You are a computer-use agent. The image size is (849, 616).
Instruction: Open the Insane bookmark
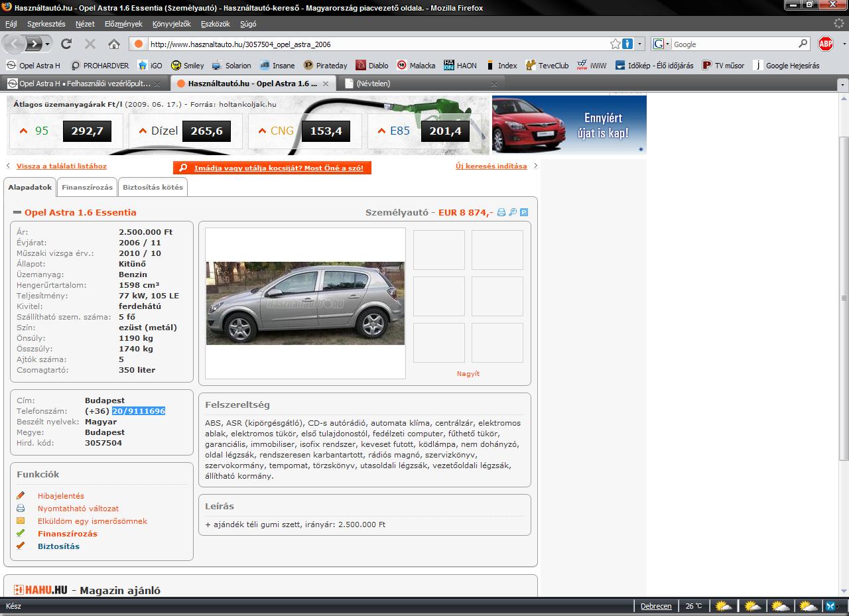(277, 66)
